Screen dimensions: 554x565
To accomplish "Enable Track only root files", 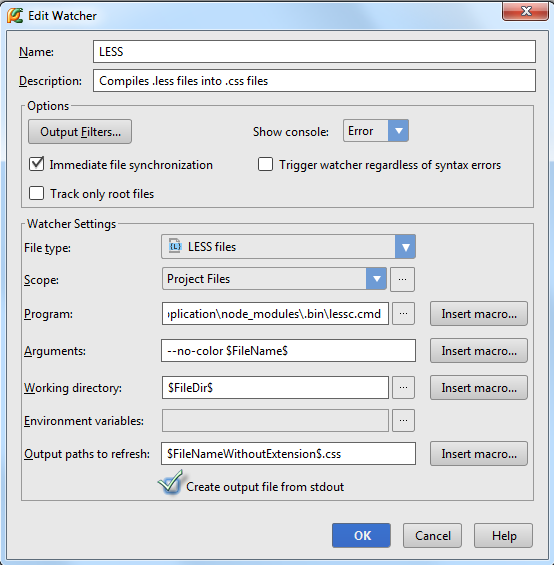I will coord(36,193).
